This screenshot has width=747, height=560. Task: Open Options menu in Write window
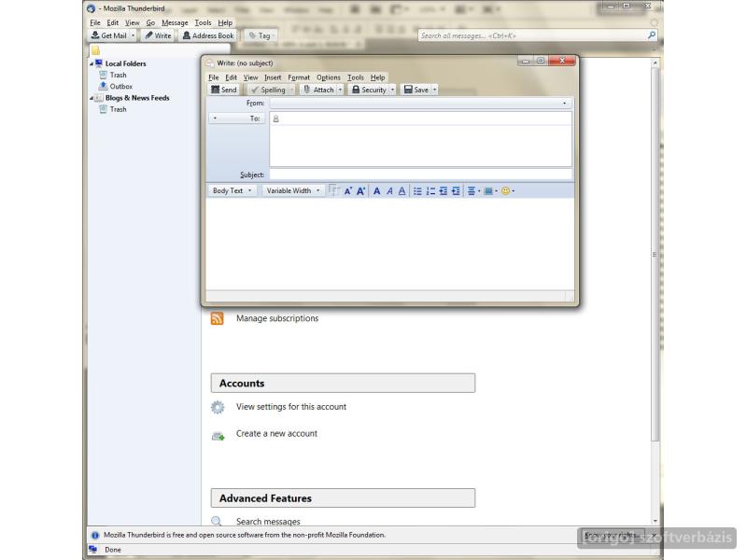click(x=329, y=77)
